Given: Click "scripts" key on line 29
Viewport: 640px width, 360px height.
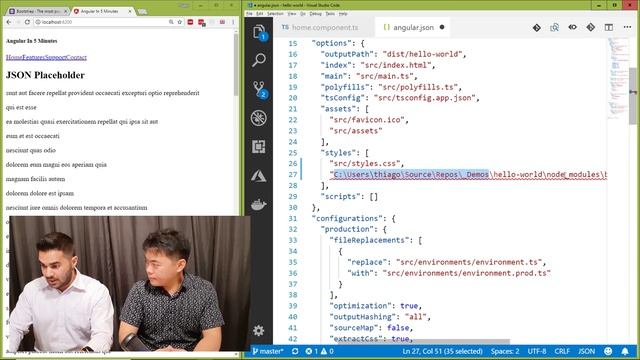Looking at the screenshot, I should click(340, 197).
